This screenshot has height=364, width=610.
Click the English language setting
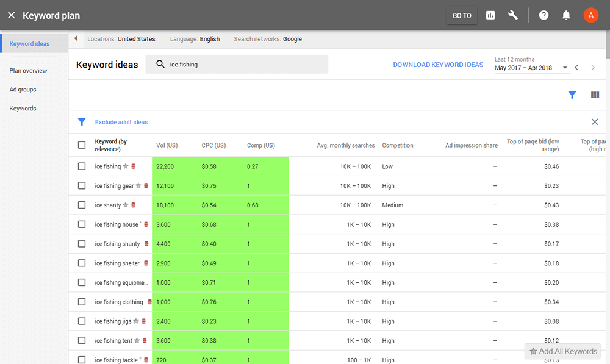pyautogui.click(x=210, y=39)
